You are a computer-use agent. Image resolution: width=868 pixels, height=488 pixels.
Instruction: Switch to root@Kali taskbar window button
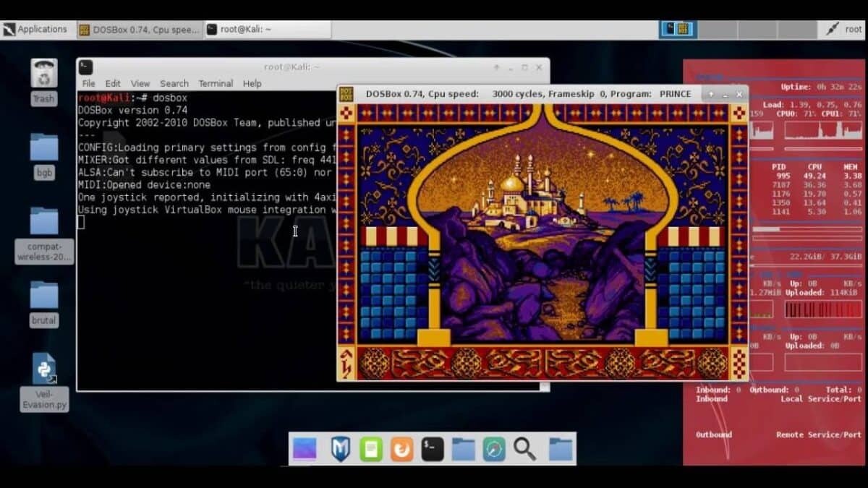point(266,30)
